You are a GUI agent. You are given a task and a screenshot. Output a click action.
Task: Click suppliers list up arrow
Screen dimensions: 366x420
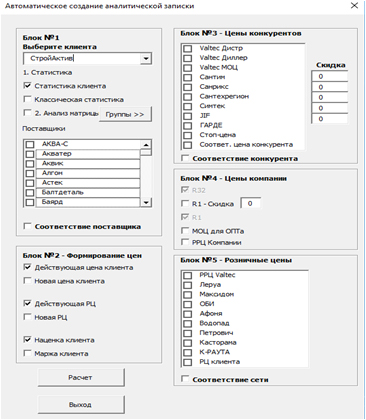146,144
